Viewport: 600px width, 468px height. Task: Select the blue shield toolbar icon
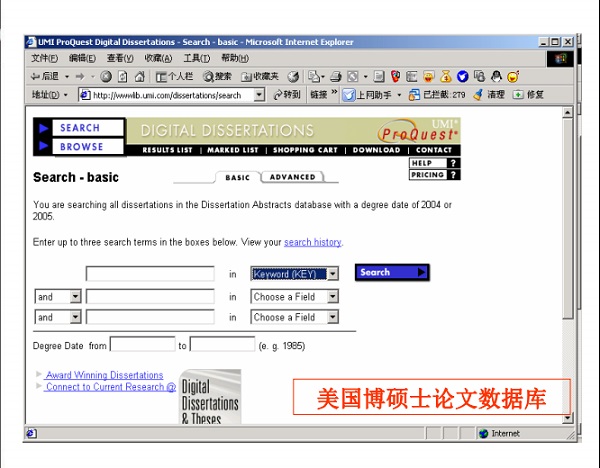463,77
